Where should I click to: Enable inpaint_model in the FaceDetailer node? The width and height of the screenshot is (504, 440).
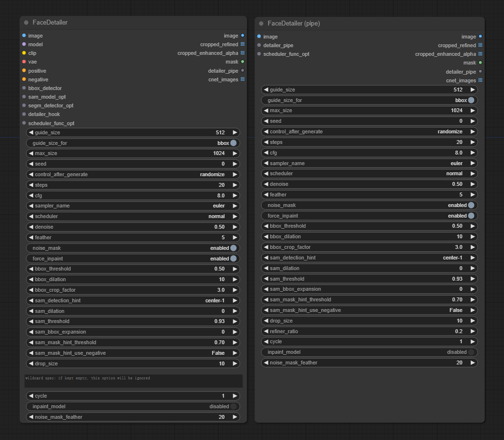click(x=133, y=406)
